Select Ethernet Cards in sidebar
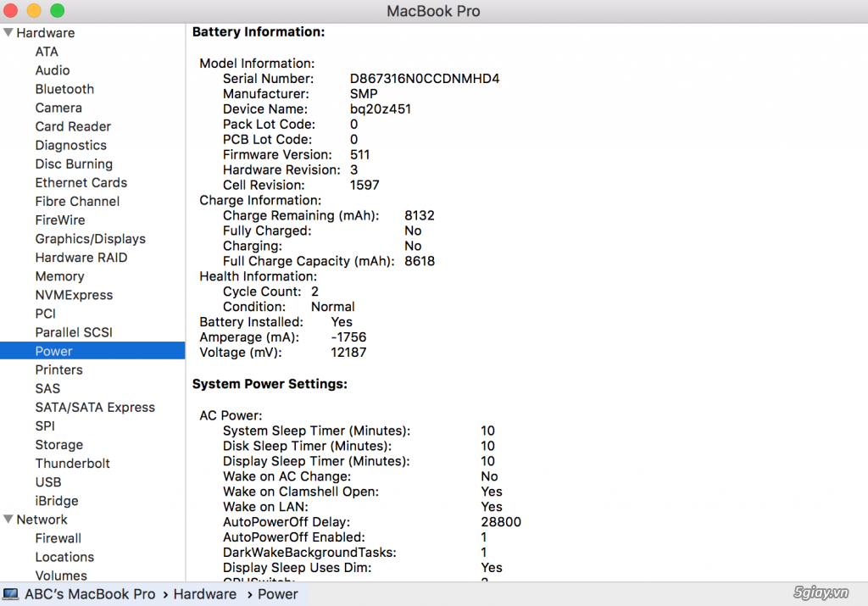This screenshot has width=868, height=606. click(81, 183)
